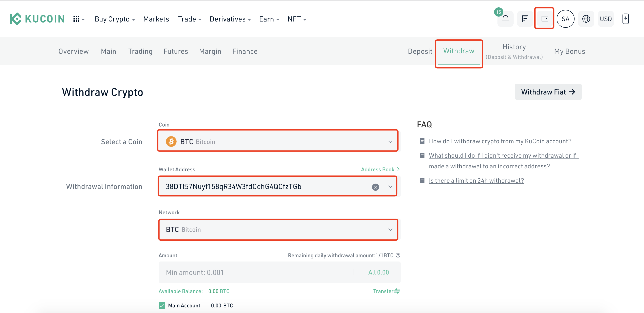Image resolution: width=644 pixels, height=313 pixels.
Task: Click the wallet address text
Action: coord(233,187)
